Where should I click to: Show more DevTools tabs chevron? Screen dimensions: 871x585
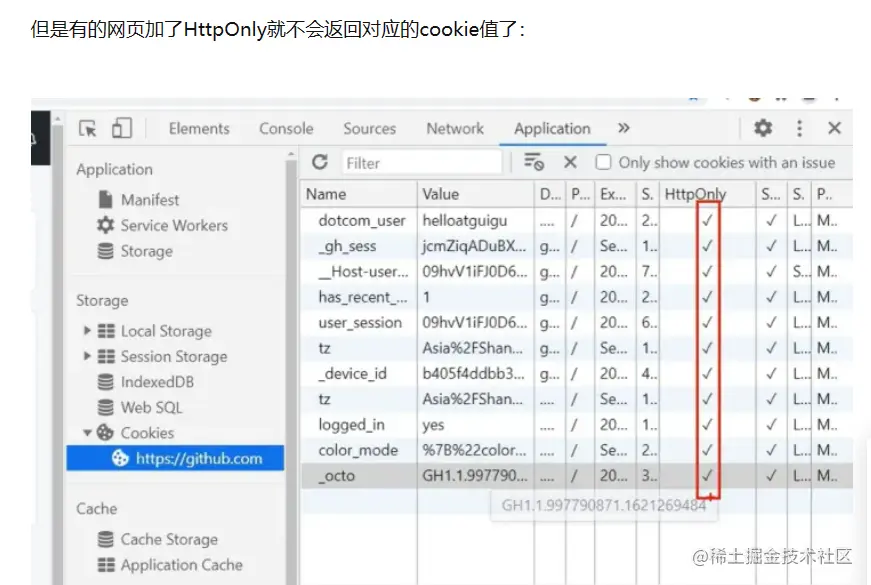point(624,128)
